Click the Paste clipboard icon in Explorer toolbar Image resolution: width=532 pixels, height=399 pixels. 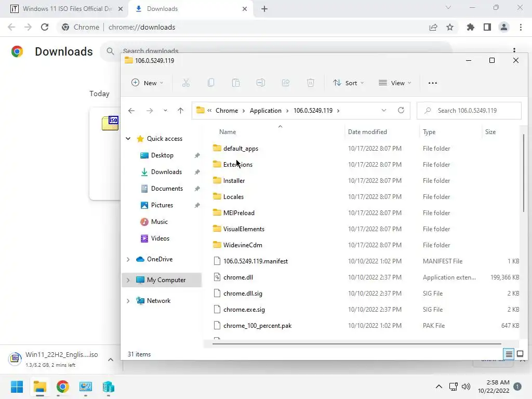pos(236,83)
